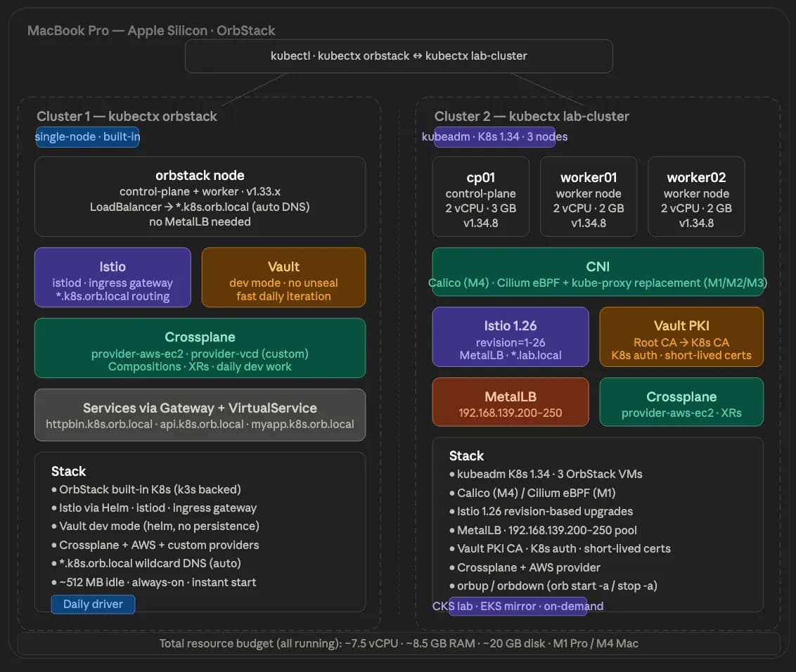This screenshot has height=672, width=796.
Task: Click 'OrbStack built-in K8s (k3s backed)' bullet
Action: coord(146,490)
